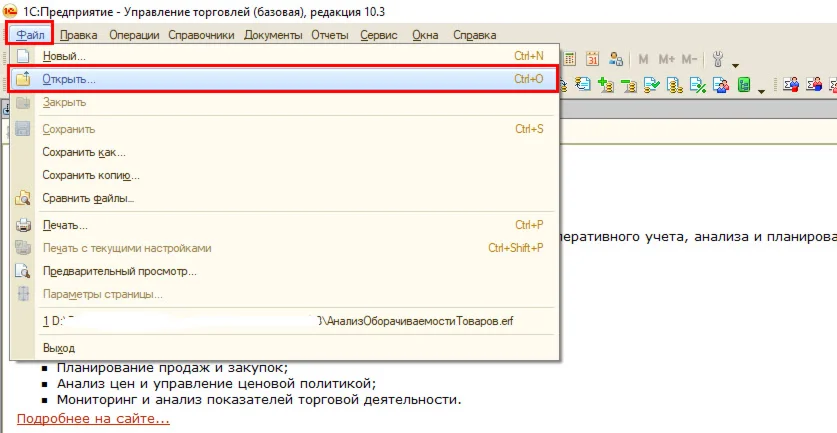
Task: Click the sigma report icon with red person
Action: 814,84
